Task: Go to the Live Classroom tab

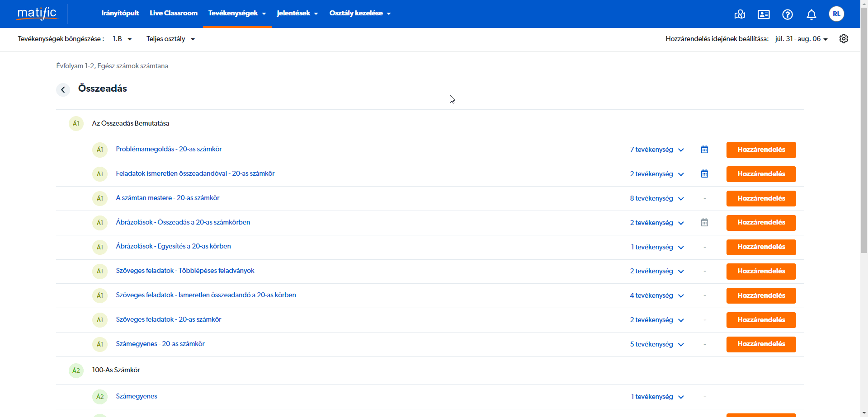Action: coord(174,13)
